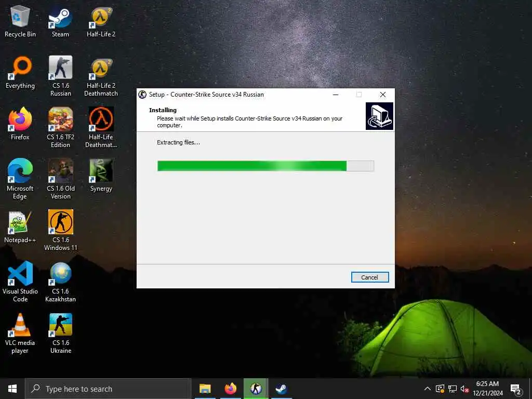Screen dimensions: 532x399
Task: Show hidden system tray icons
Action: 428,389
